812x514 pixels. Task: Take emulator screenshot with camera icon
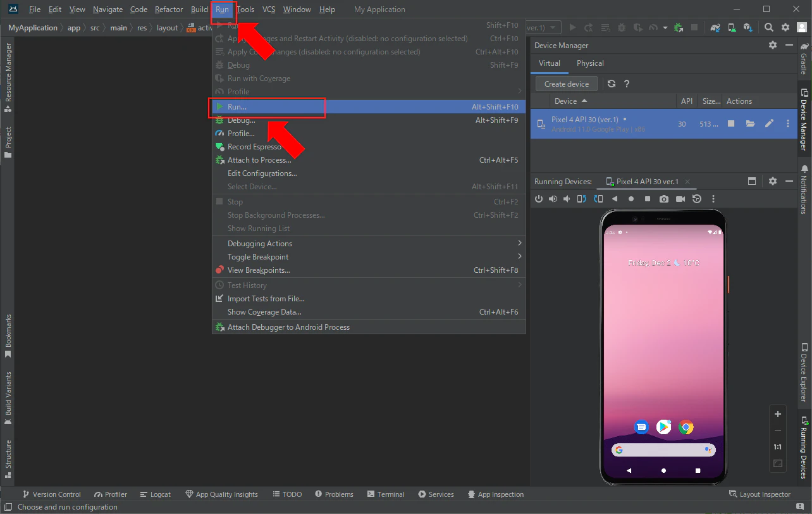coord(664,199)
